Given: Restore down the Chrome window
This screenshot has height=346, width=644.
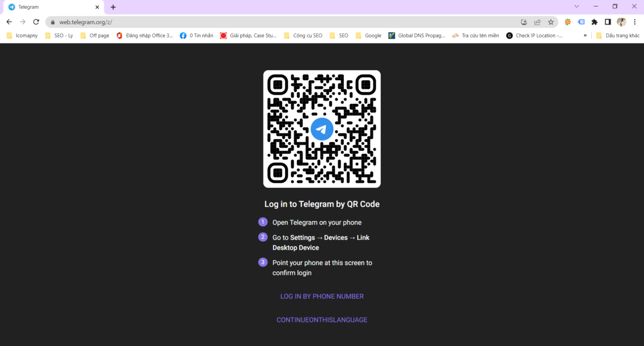Looking at the screenshot, I should point(615,7).
